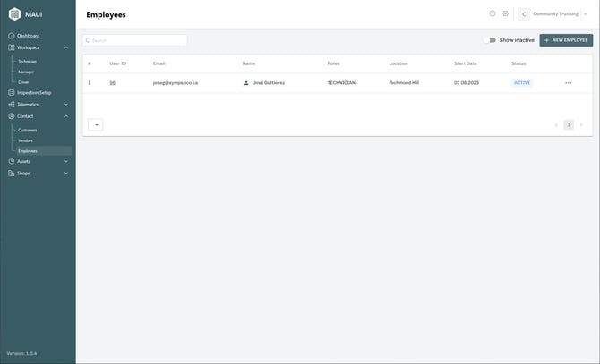This screenshot has width=600, height=364.
Task: Click the Shops icon
Action: (11, 173)
